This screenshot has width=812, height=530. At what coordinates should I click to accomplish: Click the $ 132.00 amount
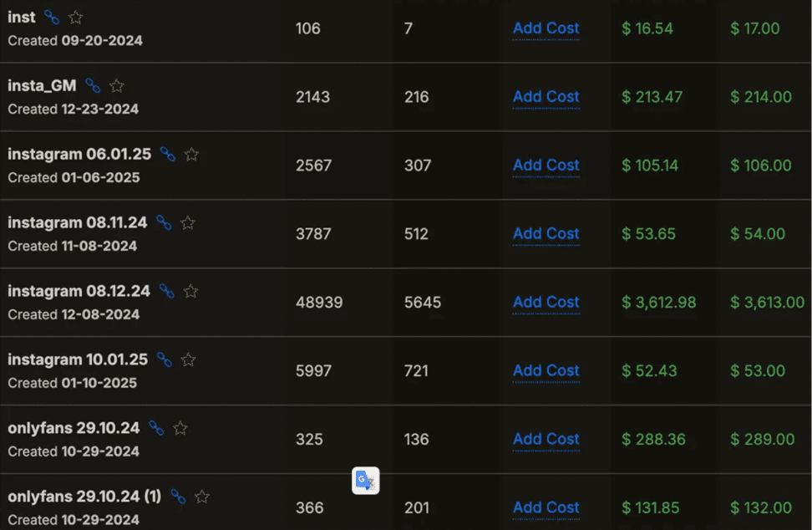click(x=761, y=507)
